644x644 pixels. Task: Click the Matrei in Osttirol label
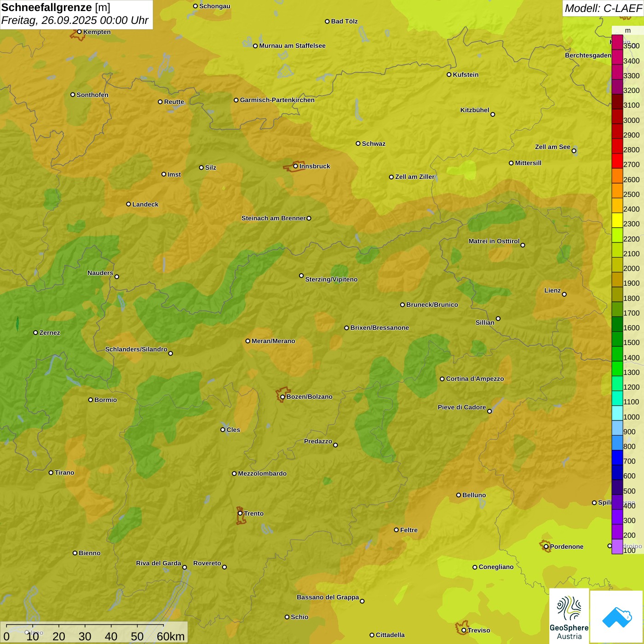(x=494, y=241)
